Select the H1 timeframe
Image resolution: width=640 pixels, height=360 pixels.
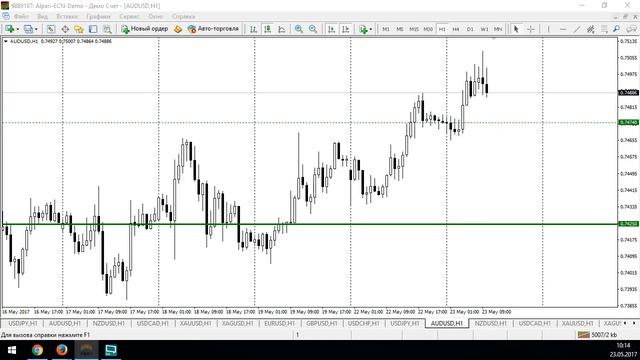(442, 29)
